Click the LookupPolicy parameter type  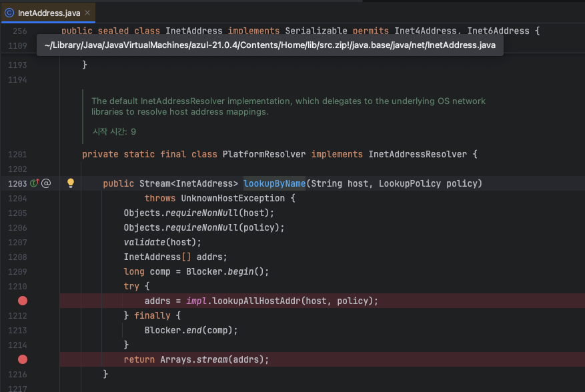(410, 183)
